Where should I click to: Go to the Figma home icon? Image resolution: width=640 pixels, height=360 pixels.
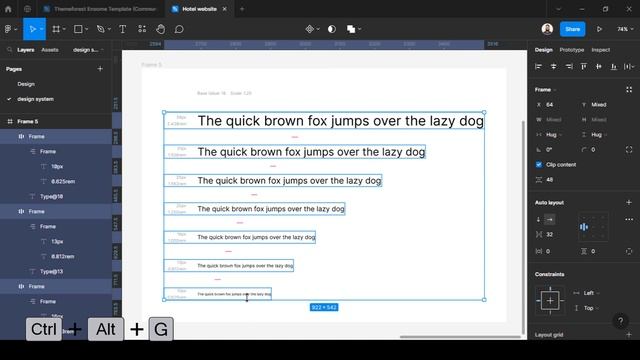(x=8, y=9)
